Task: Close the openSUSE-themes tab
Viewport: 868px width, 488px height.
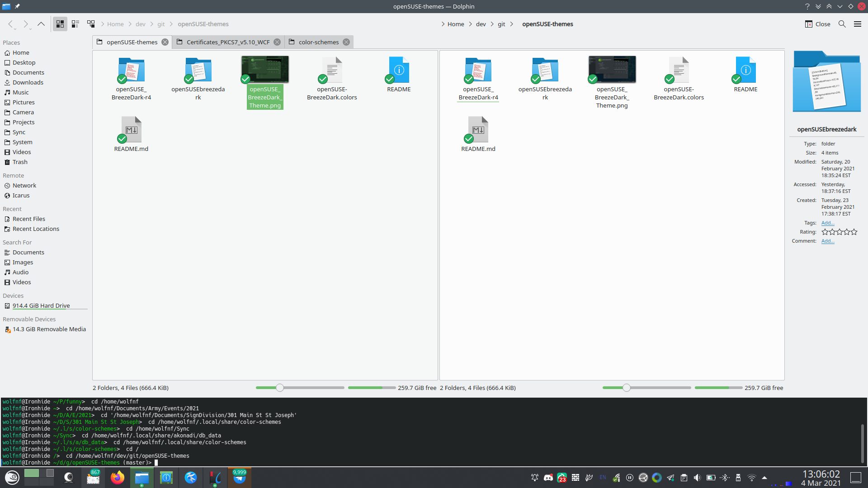Action: pos(165,42)
